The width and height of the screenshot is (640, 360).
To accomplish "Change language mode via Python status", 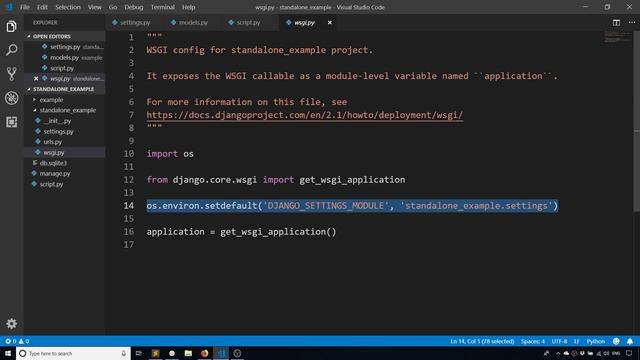I will 596,341.
